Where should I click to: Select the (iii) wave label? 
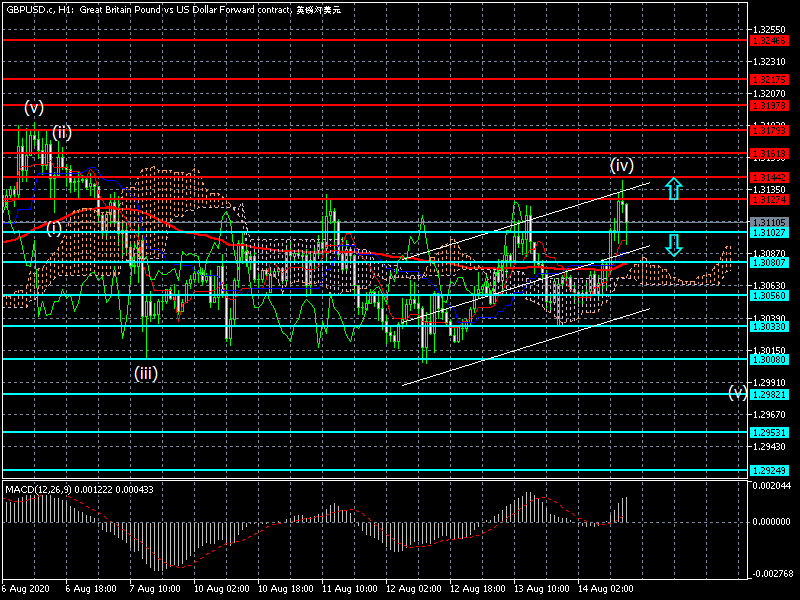point(146,373)
